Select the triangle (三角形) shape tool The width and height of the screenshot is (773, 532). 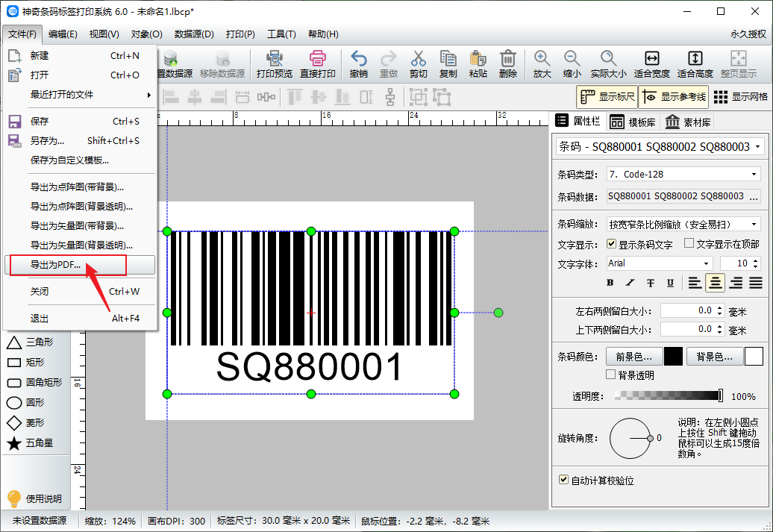point(30,342)
